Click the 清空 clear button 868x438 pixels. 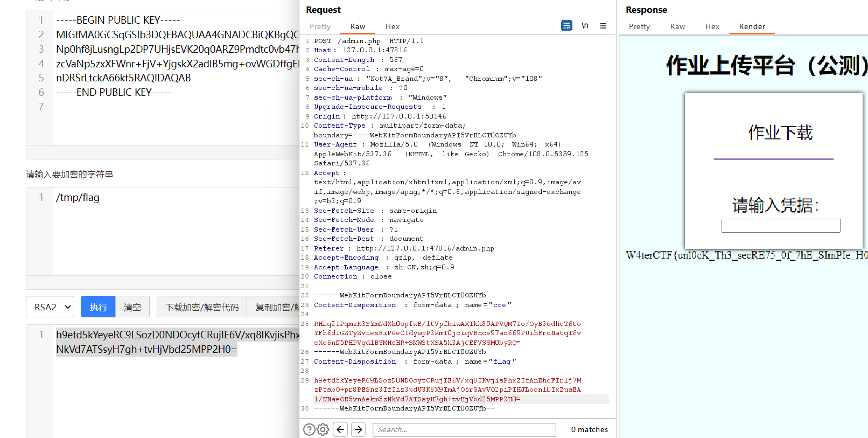[132, 307]
